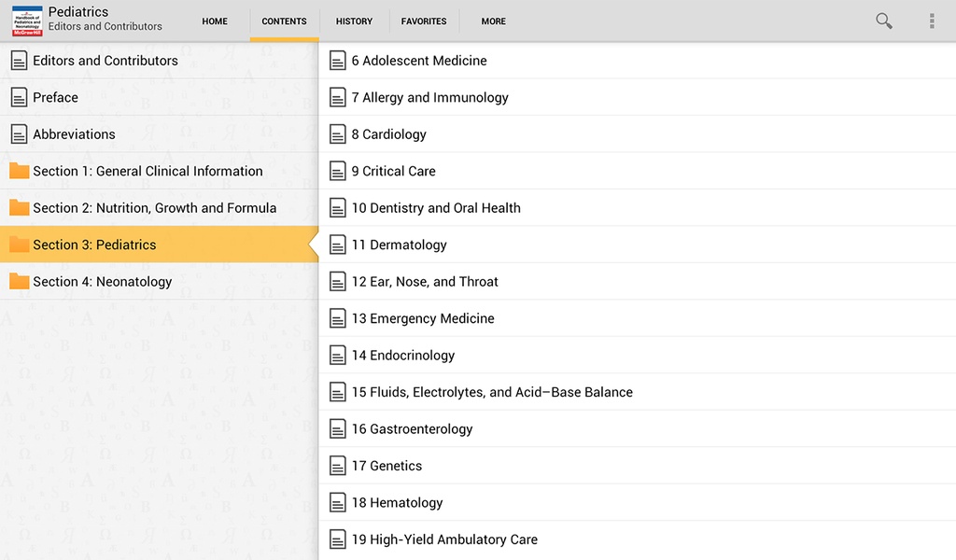The height and width of the screenshot is (560, 956).
Task: Expand Section 4: Neonatology
Action: tap(159, 281)
